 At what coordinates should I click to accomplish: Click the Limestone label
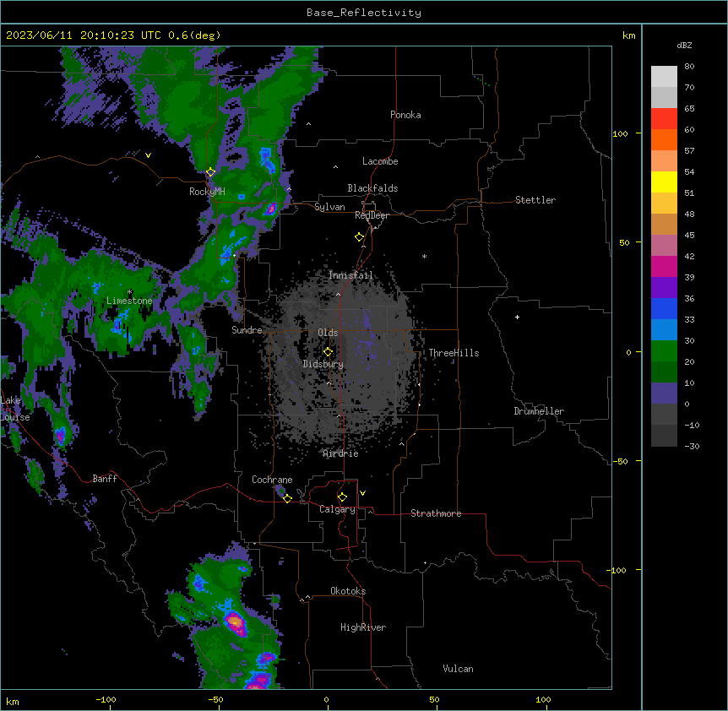(x=129, y=301)
